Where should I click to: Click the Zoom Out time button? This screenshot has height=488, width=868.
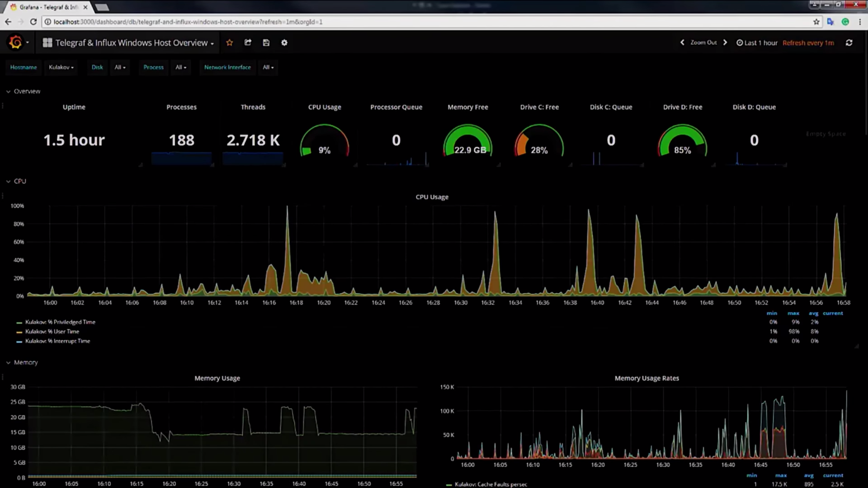coord(703,42)
